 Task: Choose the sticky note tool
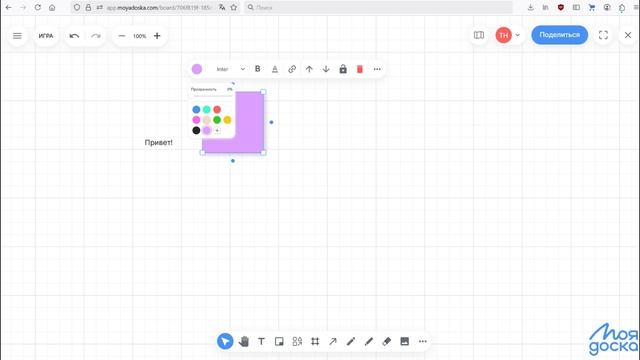point(279,341)
